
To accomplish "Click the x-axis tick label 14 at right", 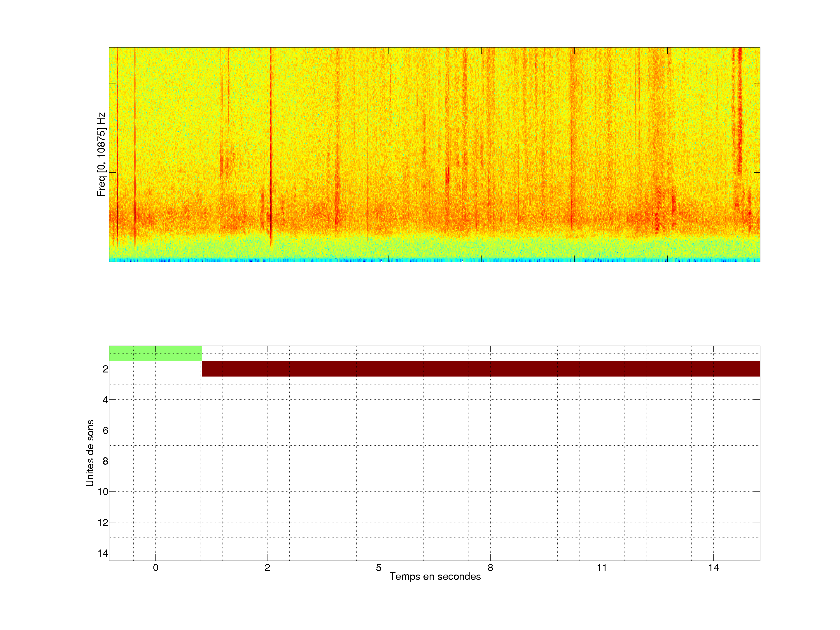I will [713, 568].
